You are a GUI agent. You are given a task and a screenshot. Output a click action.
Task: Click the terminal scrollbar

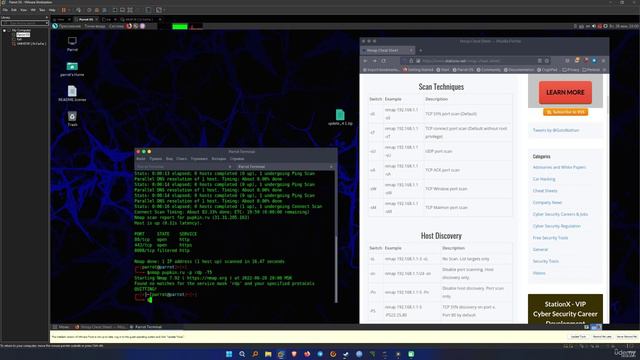[x=336, y=237]
